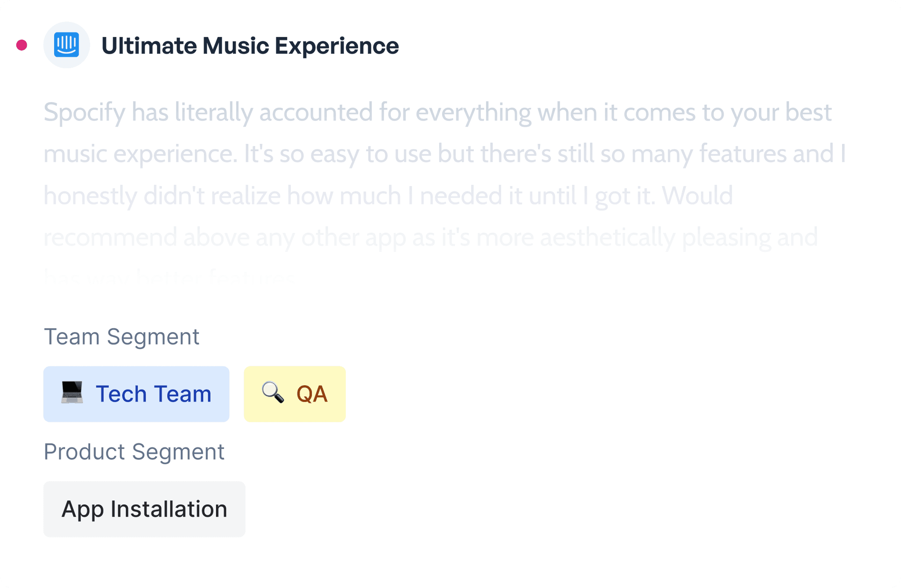
Task: Click the words 'your best' in the review
Action: pos(781,113)
